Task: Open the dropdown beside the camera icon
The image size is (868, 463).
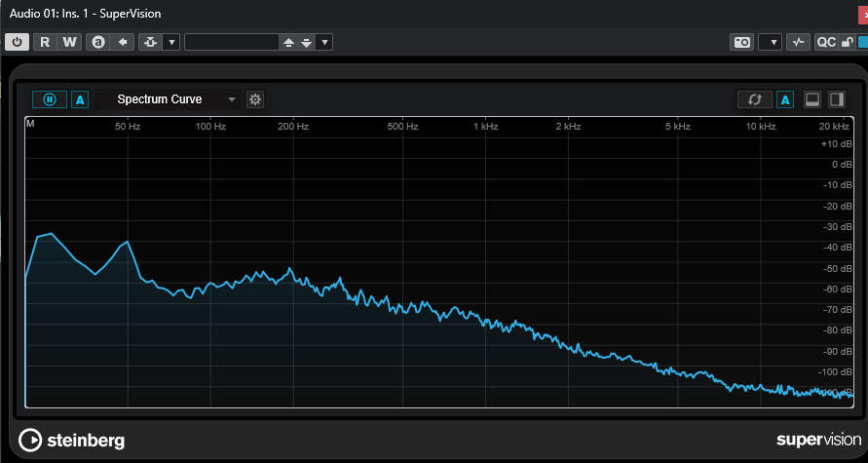Action: click(770, 42)
